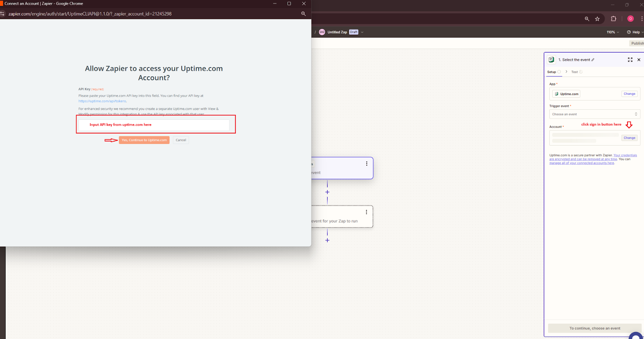Select the trigger step card on canvas
Screen dimensions: 644x339
click(x=342, y=168)
